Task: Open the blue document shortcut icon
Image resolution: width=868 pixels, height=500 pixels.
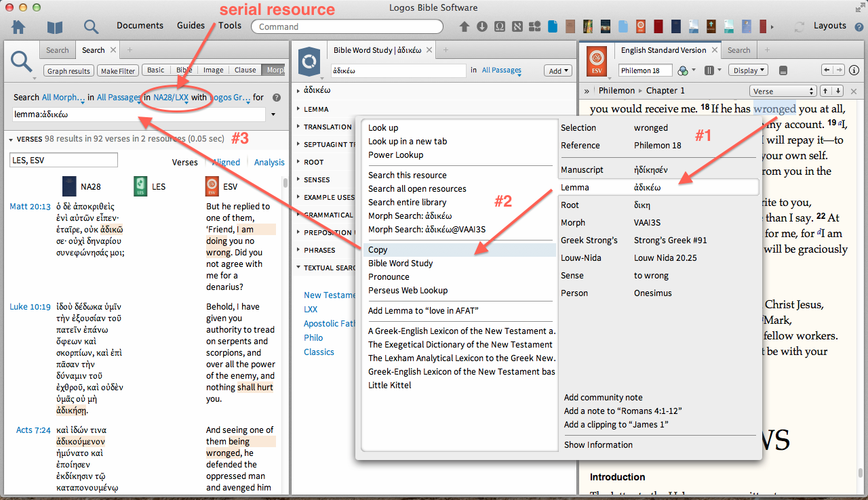Action: click(553, 26)
